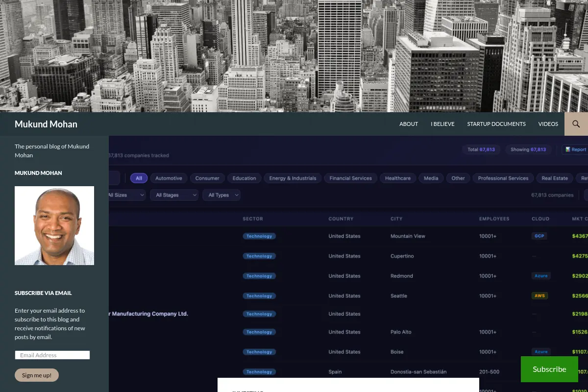The height and width of the screenshot is (392, 588).
Task: Open the STARTUP DOCUMENTS menu item
Action: coord(496,124)
